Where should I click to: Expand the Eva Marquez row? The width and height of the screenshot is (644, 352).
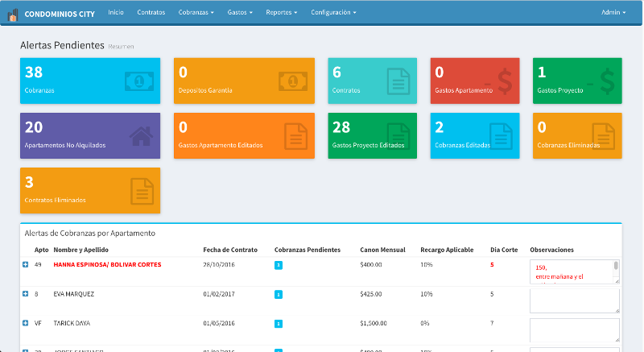pyautogui.click(x=25, y=294)
